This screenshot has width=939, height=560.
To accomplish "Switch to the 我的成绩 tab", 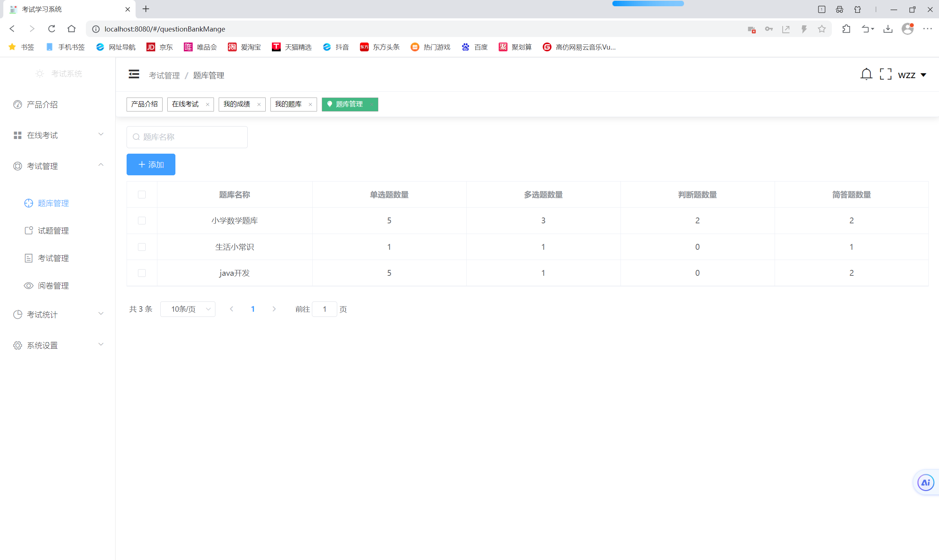I will (x=237, y=104).
